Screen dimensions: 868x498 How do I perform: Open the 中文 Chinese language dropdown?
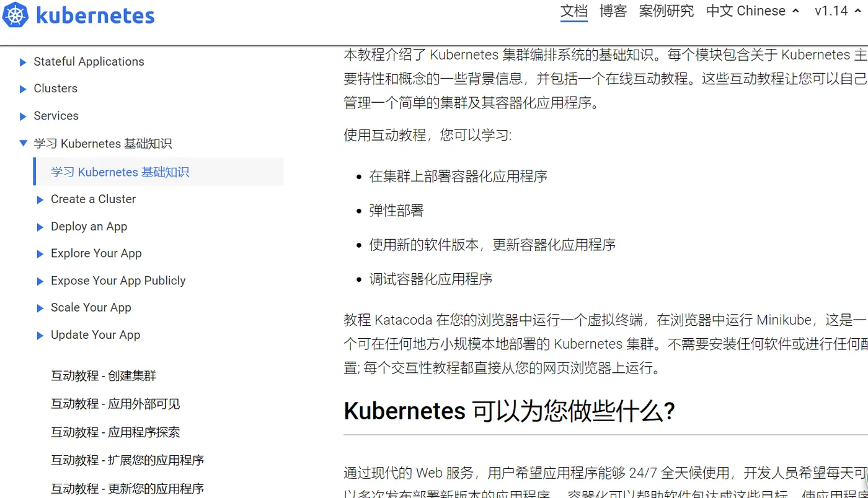pyautogui.click(x=753, y=11)
